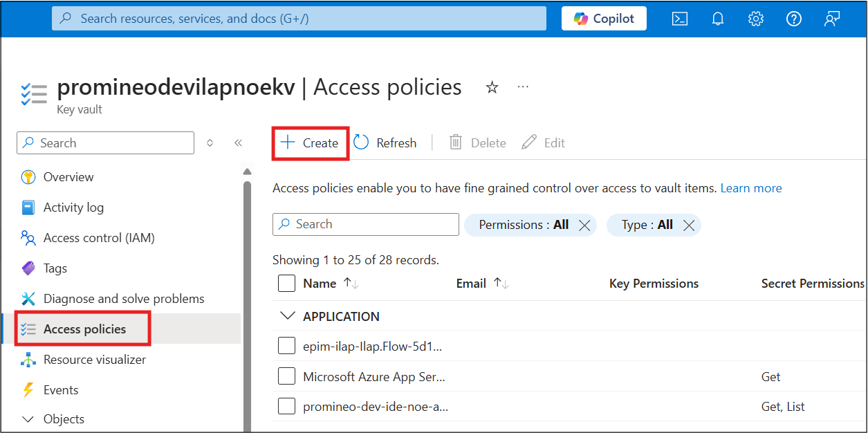Pin key vault with the favorite star
The height and width of the screenshot is (433, 868).
tap(492, 87)
